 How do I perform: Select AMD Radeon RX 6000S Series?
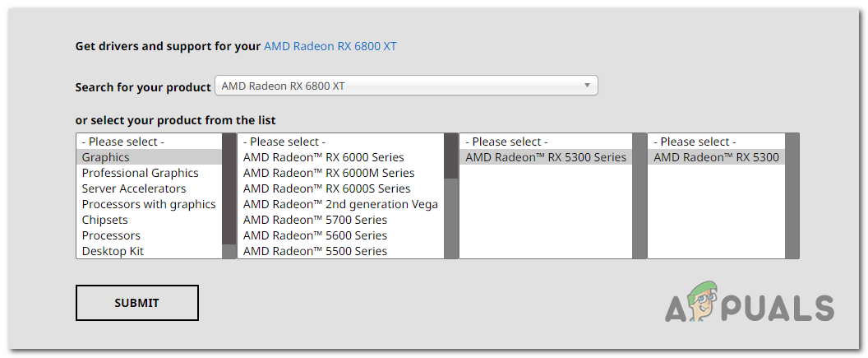point(326,188)
